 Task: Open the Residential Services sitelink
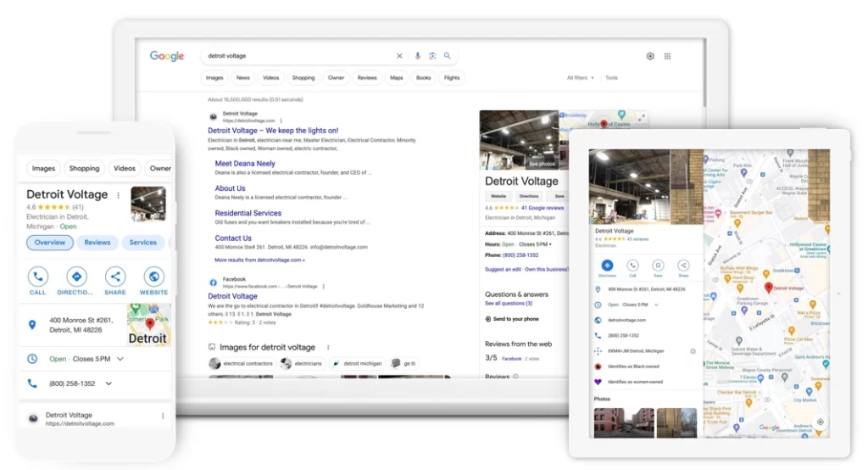[248, 213]
